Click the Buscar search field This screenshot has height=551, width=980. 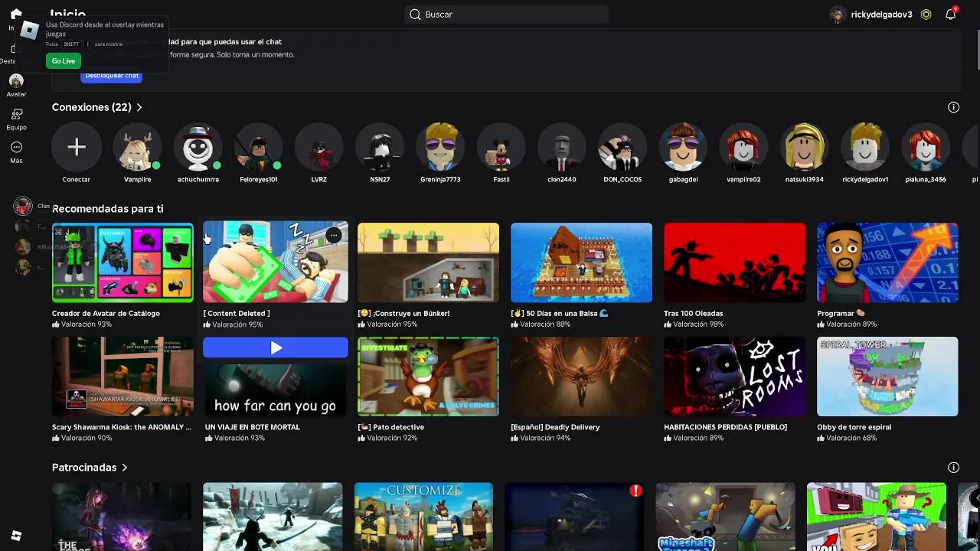coord(506,15)
